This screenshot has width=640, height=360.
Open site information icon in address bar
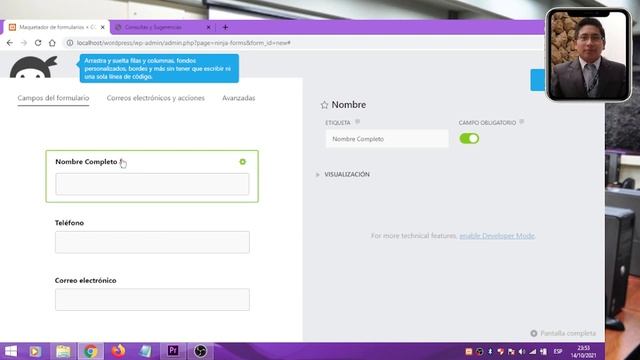[x=70, y=43]
